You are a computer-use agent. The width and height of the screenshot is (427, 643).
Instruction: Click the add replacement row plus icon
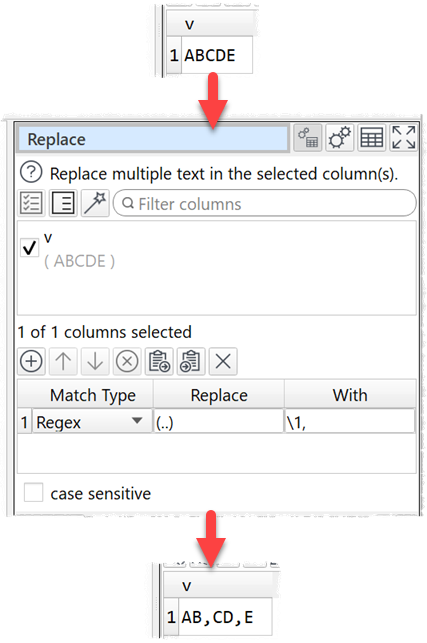tap(31, 361)
